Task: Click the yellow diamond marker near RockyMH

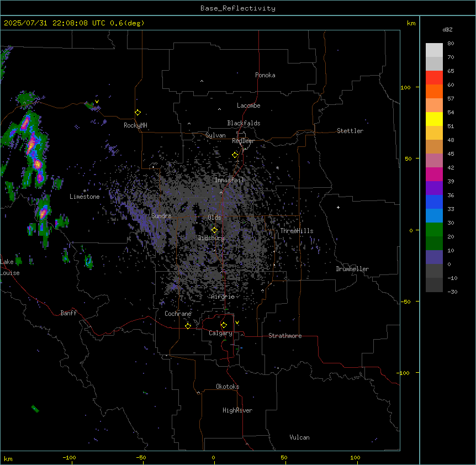Action: coord(138,113)
